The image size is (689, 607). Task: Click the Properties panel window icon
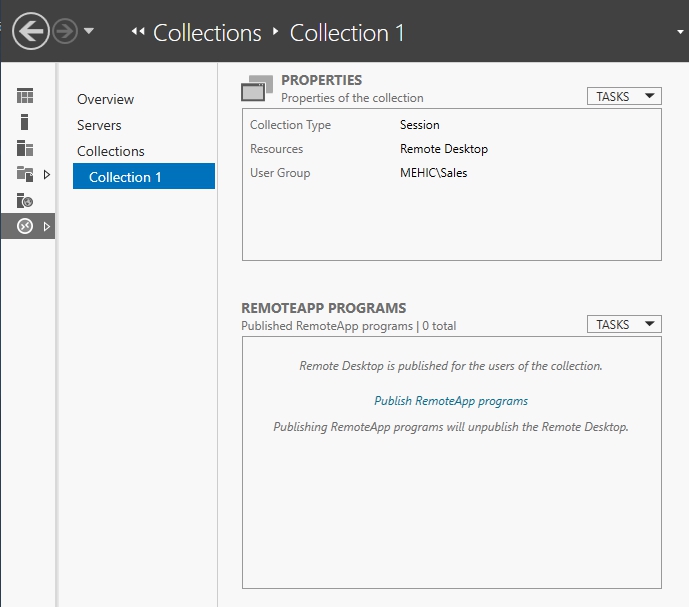click(x=257, y=89)
